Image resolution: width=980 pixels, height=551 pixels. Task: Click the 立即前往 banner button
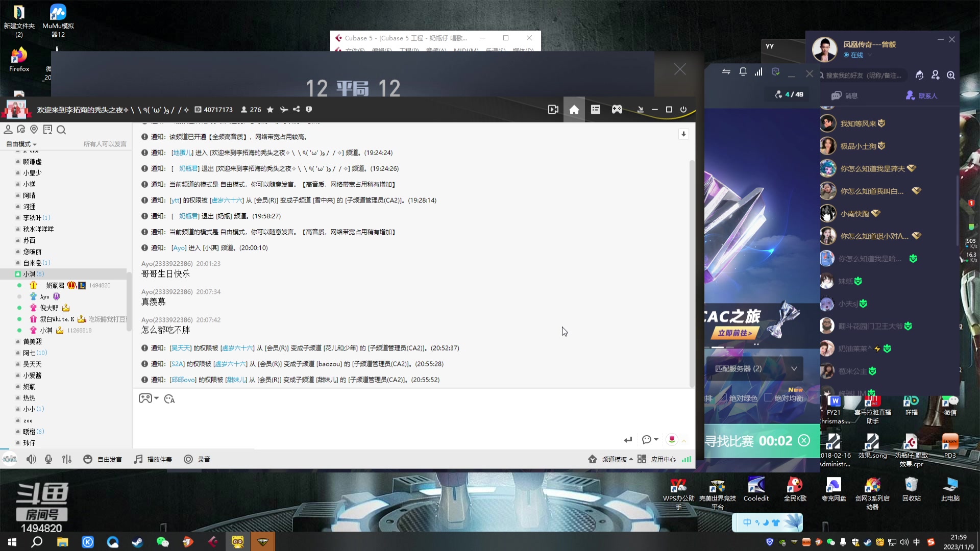coord(735,333)
